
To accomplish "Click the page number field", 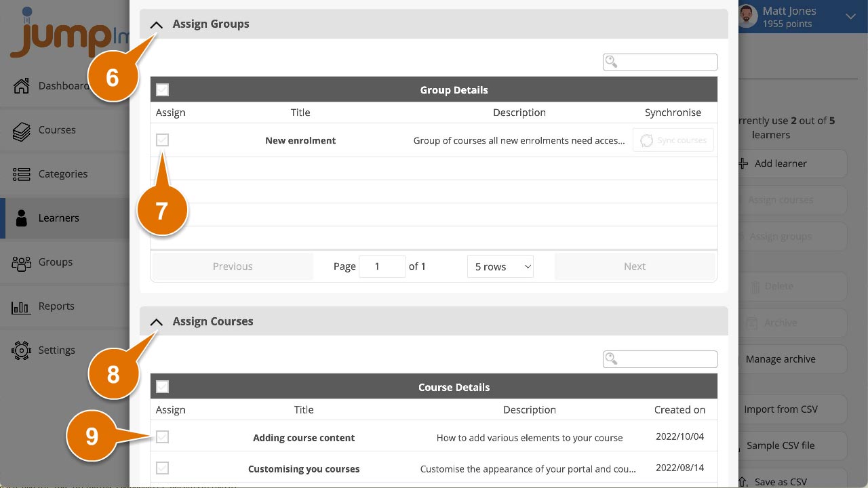I will coord(382,266).
